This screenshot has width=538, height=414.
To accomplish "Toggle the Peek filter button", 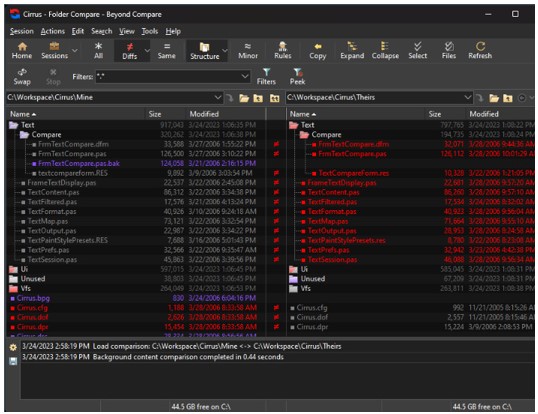I will pyautogui.click(x=297, y=77).
